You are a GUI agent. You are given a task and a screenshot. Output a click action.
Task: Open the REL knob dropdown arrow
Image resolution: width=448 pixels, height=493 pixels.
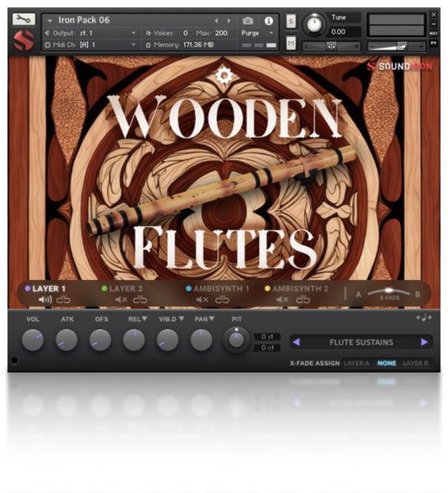(145, 319)
